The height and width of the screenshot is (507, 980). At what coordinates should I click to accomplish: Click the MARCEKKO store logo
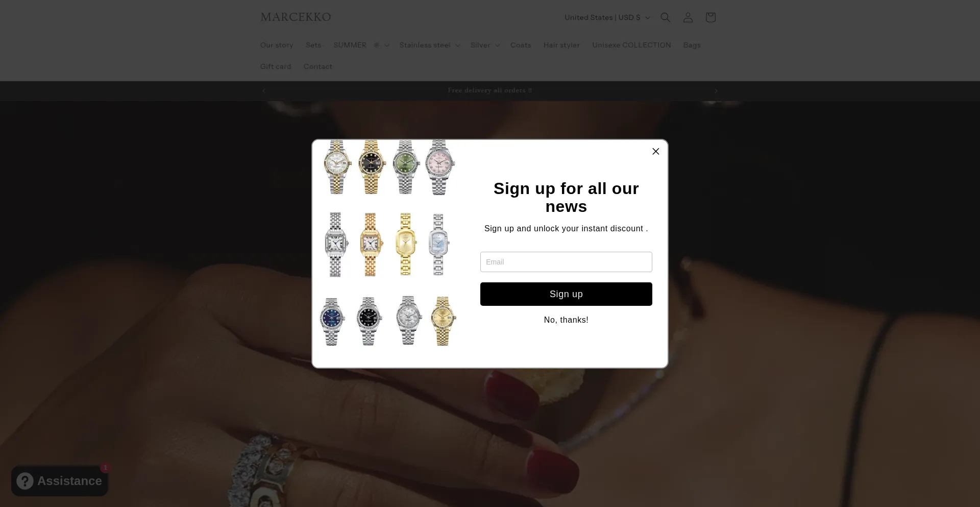point(296,17)
